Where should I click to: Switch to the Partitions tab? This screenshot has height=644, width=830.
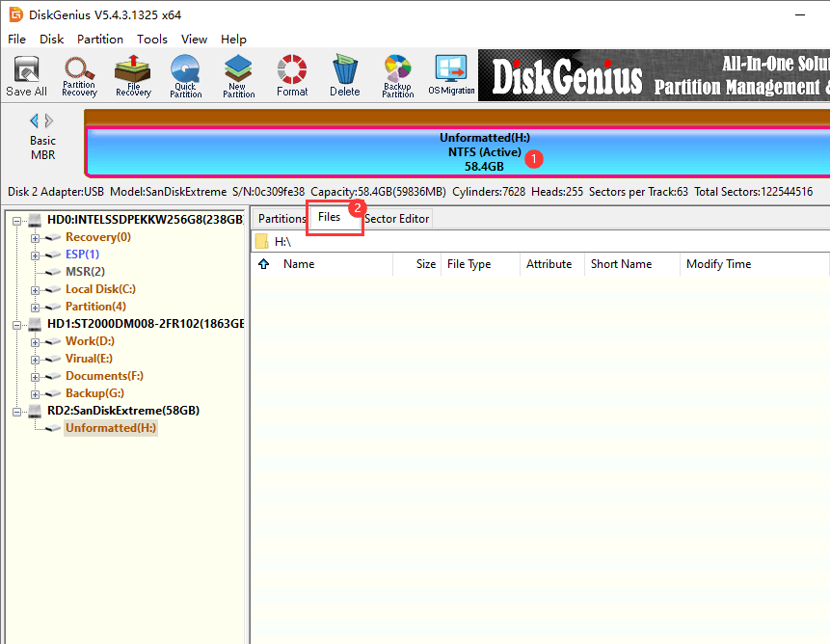coord(281,219)
